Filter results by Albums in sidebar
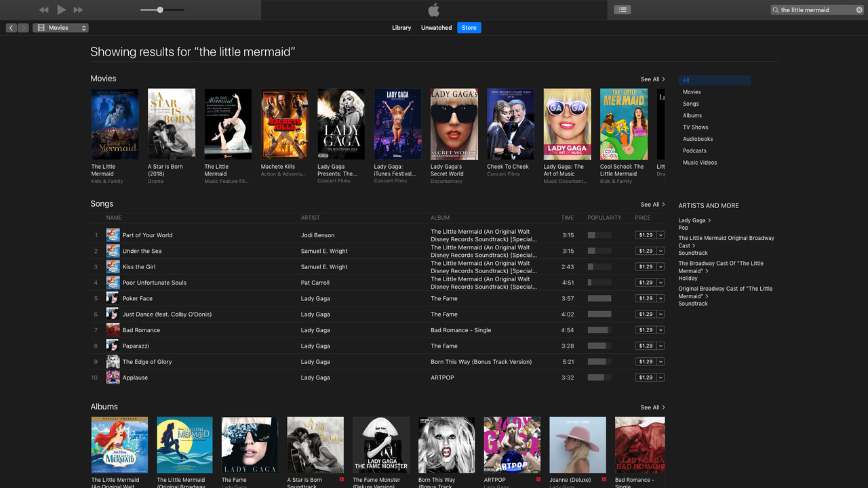Screen dimensions: 868x488 692,116
